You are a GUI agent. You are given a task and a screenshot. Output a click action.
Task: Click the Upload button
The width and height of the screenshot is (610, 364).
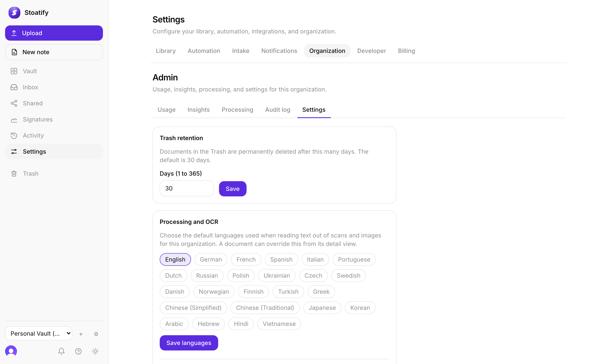54,33
